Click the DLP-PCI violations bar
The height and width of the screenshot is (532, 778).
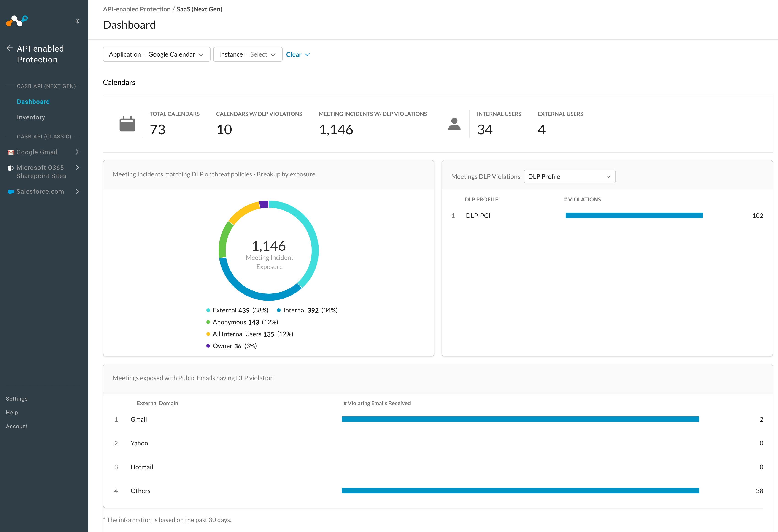tap(634, 216)
